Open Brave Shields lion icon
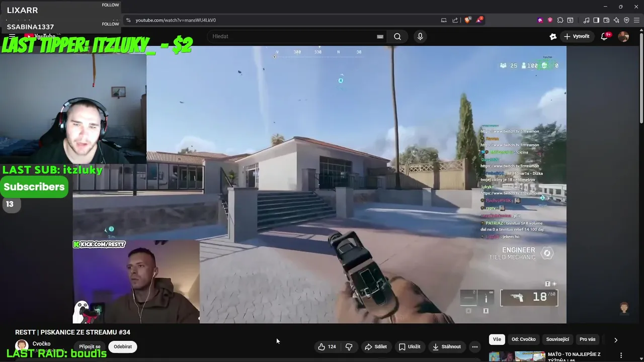 [x=467, y=20]
